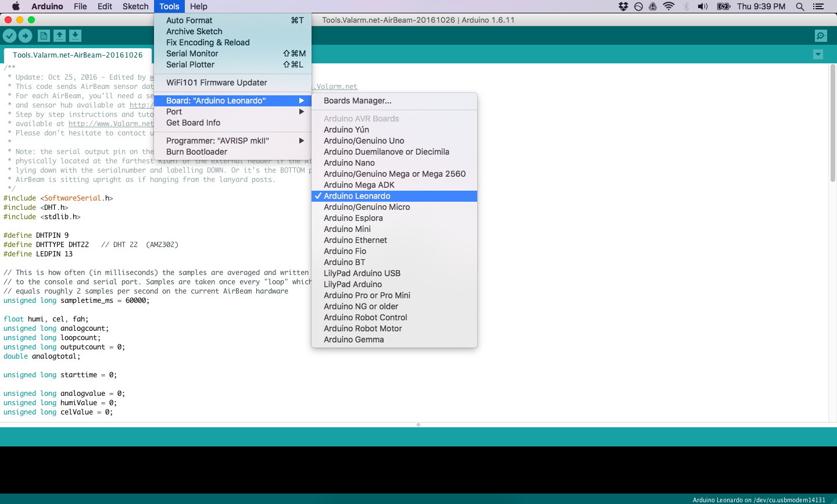
Task: Click the Upload arrow toolbar button
Action: (25, 36)
